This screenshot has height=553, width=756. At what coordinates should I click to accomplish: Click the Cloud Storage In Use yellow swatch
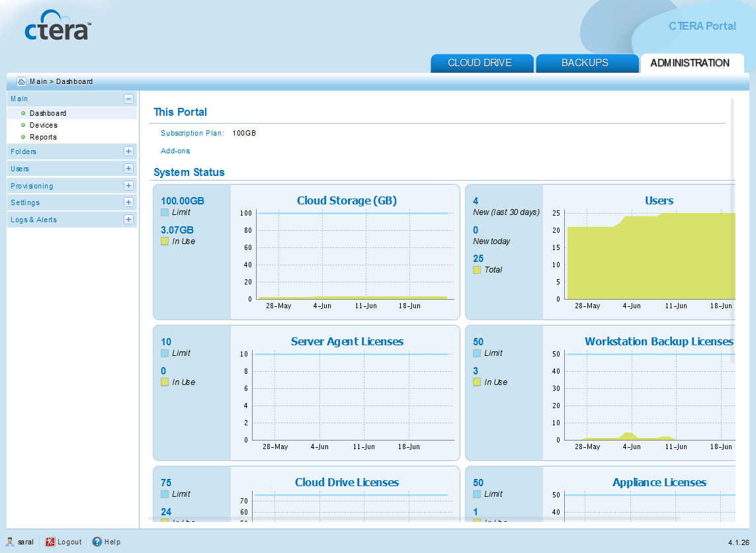(165, 241)
